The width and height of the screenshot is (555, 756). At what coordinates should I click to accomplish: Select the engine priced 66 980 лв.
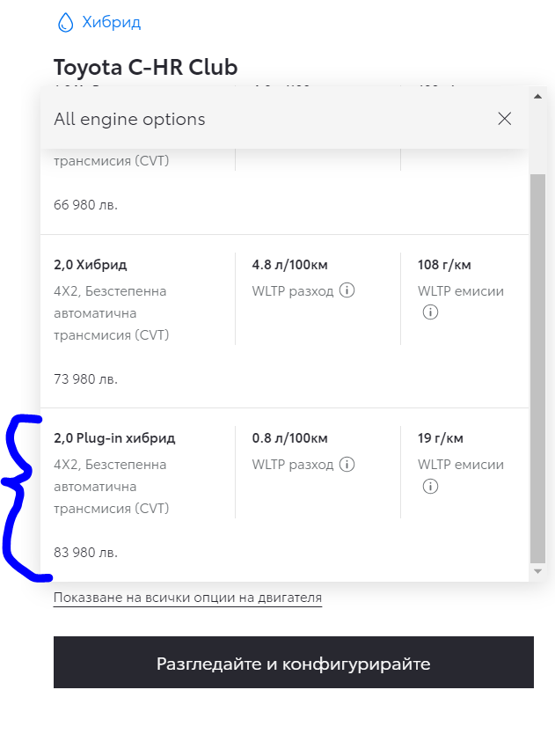85,205
